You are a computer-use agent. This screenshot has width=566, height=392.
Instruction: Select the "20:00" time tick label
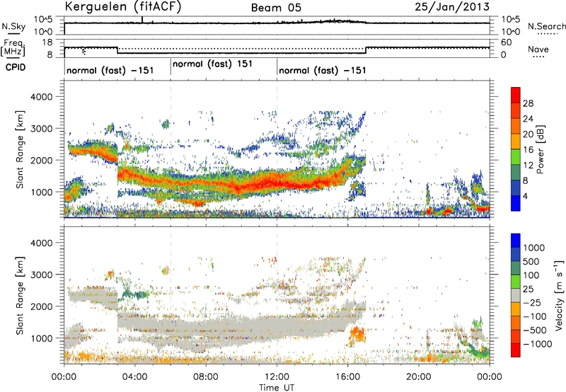419,377
